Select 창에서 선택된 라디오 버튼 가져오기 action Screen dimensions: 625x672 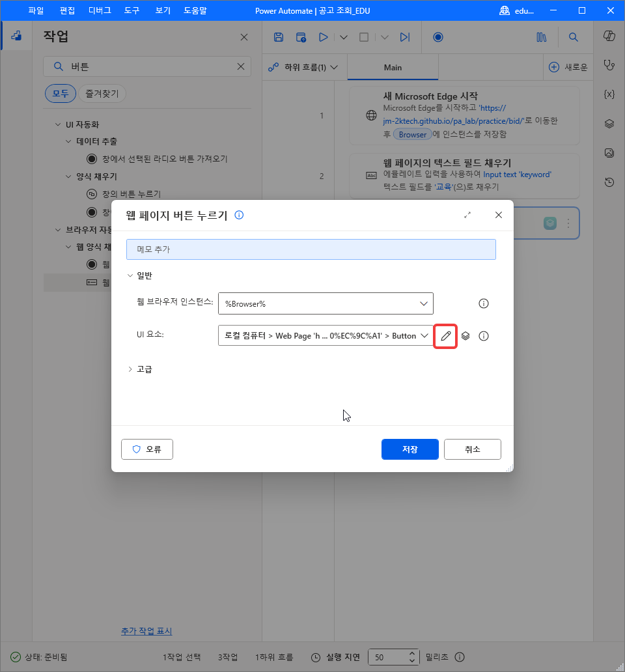pos(157,159)
